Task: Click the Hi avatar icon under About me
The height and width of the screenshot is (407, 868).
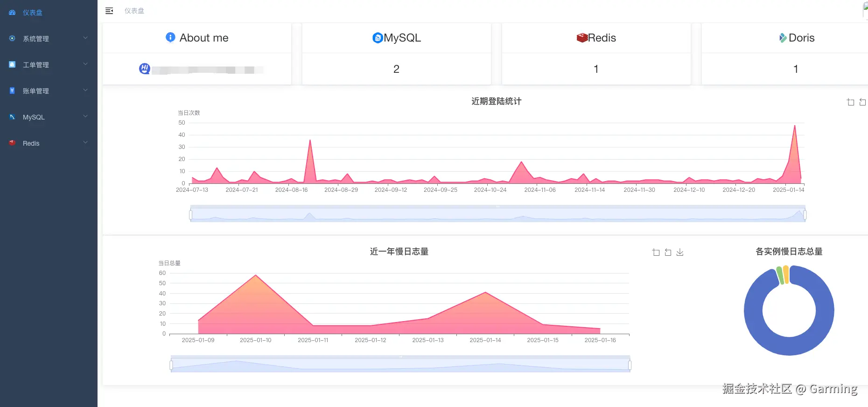Action: click(145, 69)
